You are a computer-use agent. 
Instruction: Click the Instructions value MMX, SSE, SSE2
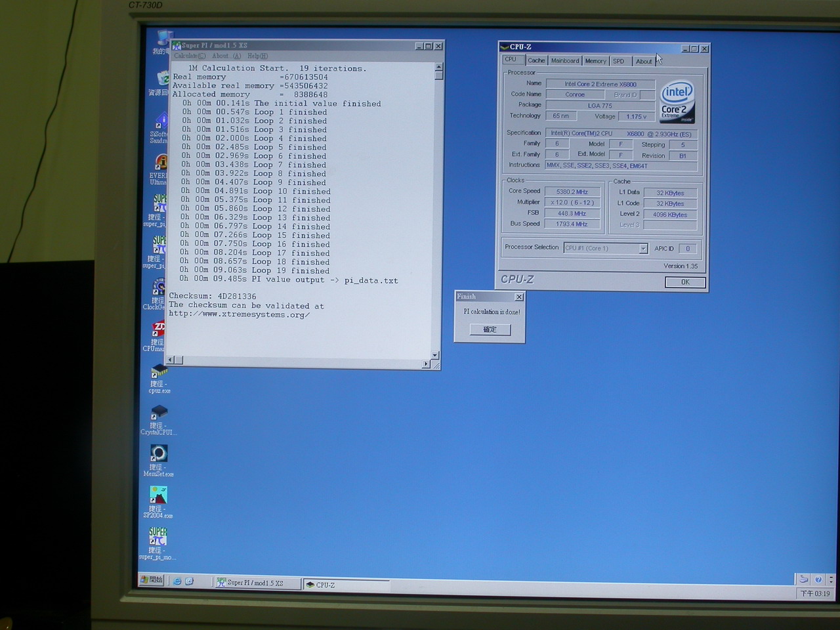[x=621, y=166]
